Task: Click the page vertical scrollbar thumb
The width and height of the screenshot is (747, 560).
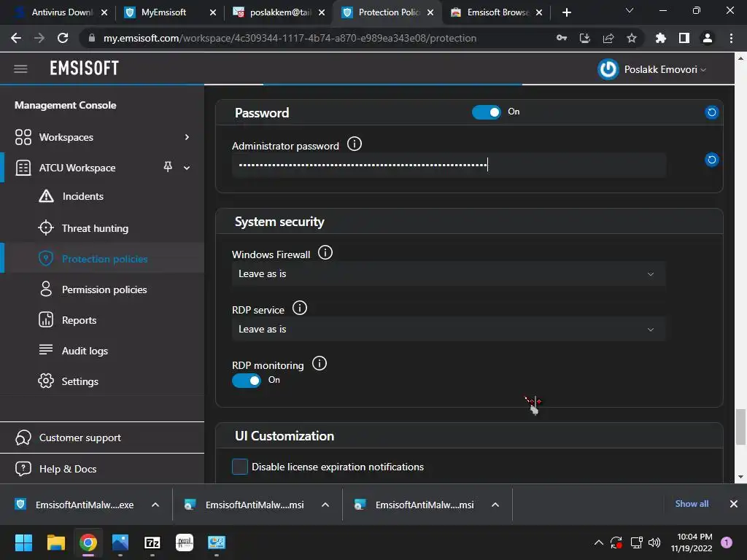Action: (740, 427)
